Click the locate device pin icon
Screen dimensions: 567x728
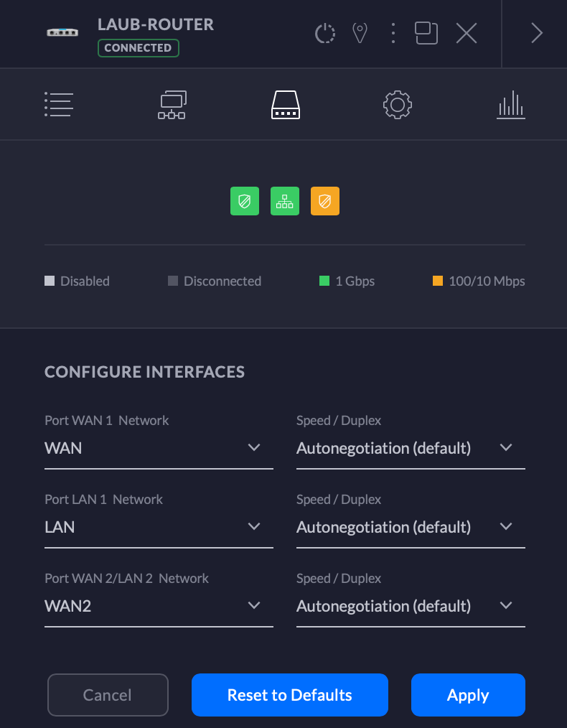[x=360, y=33]
